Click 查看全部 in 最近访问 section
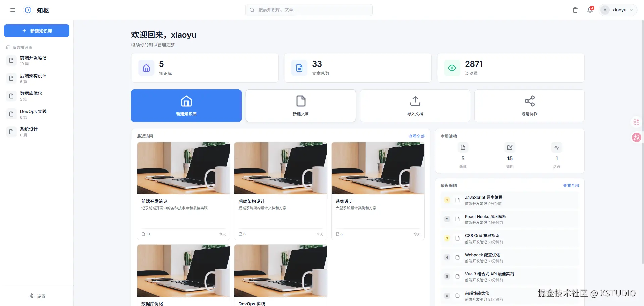The image size is (644, 306). point(416,136)
